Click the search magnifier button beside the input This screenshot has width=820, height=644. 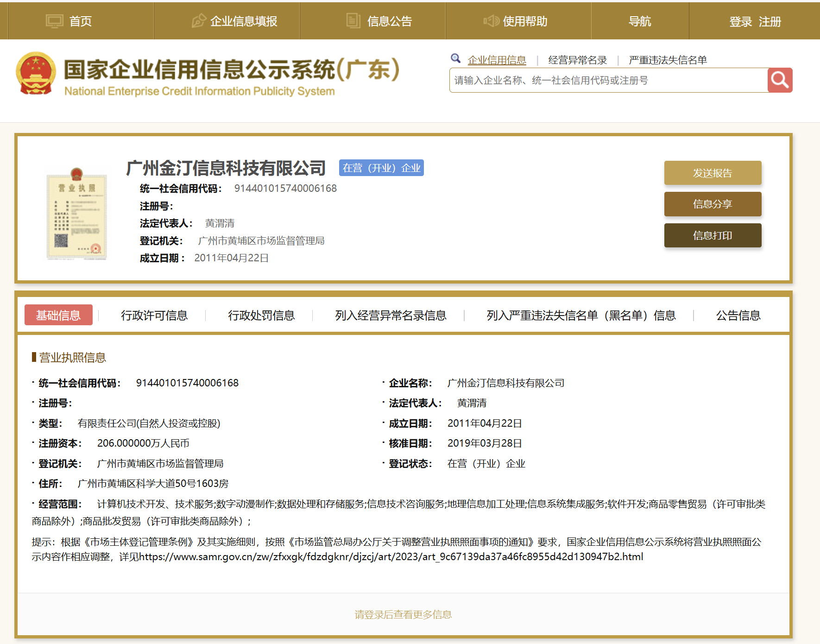[780, 80]
